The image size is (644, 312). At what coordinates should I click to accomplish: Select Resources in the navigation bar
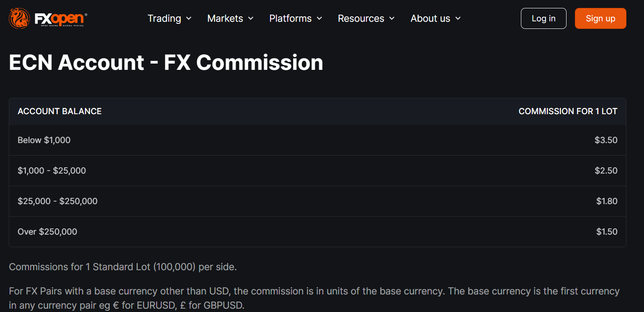361,18
